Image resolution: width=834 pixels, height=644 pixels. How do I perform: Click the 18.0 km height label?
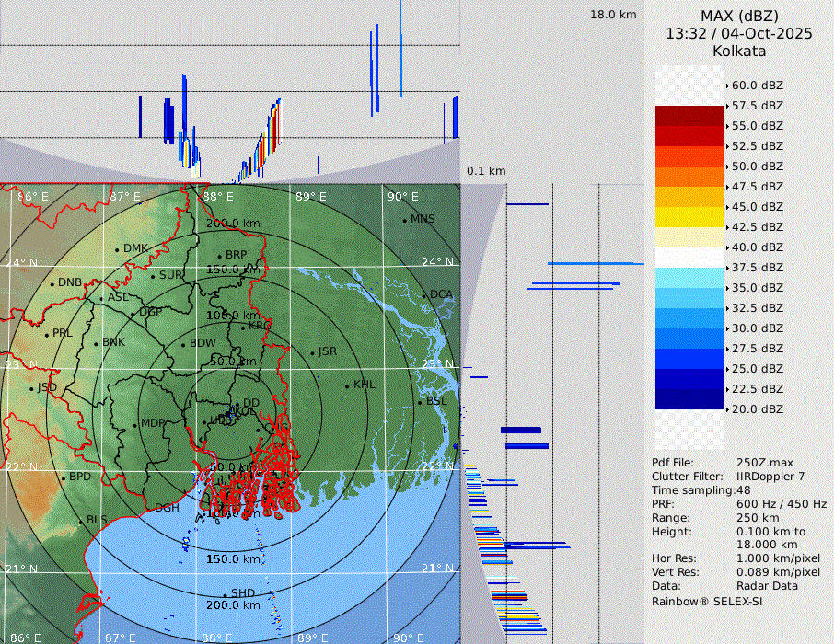coord(613,15)
